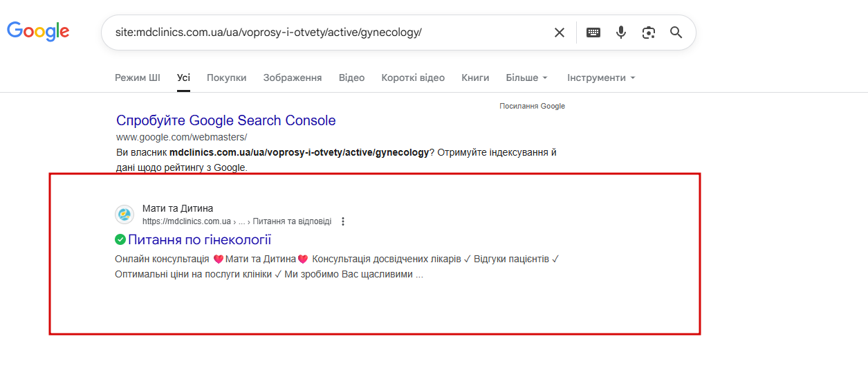The height and width of the screenshot is (375, 868).
Task: Focus the search query input field
Action: click(x=325, y=33)
